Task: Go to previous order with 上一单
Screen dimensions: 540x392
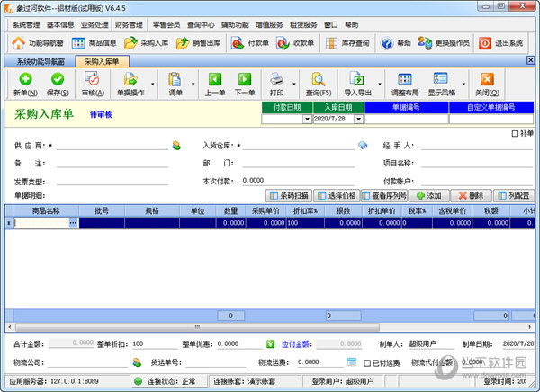Action: pos(215,85)
